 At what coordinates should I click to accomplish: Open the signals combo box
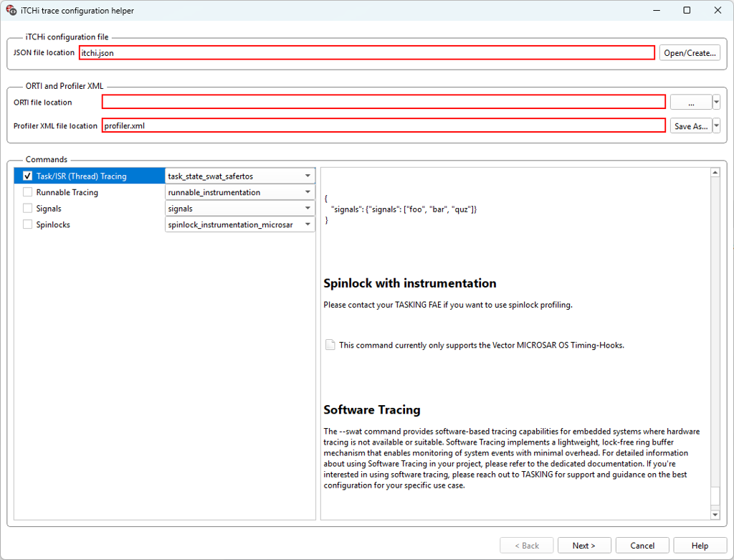click(308, 209)
